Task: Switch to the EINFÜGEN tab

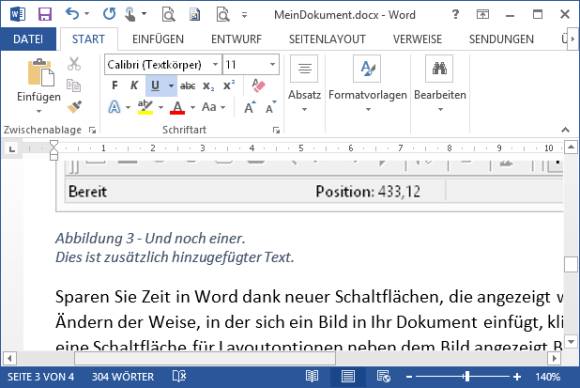Action: click(158, 39)
